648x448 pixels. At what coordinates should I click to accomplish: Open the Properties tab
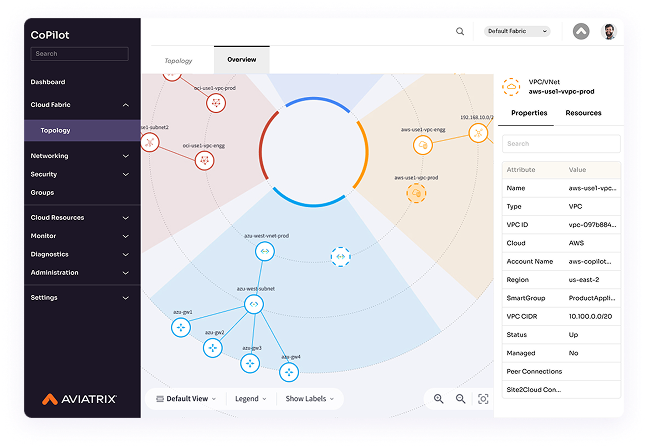tap(529, 113)
